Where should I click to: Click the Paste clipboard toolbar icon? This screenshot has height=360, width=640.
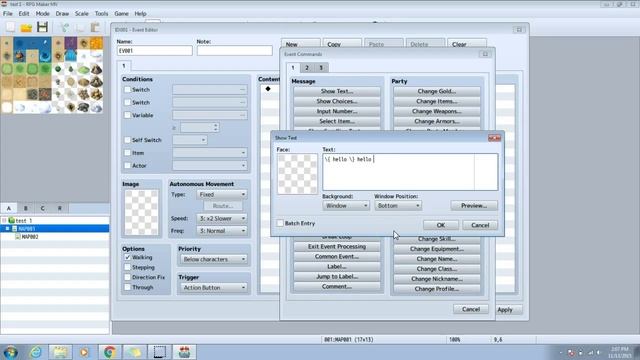[95, 27]
